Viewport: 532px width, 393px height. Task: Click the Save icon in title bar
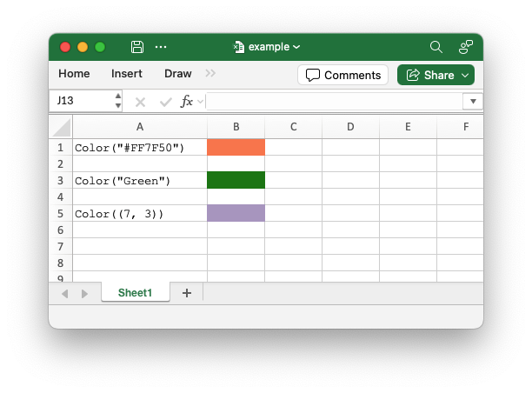click(x=137, y=47)
